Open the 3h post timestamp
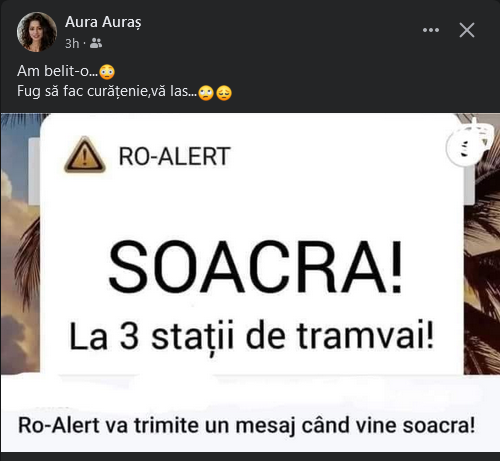Image resolution: width=500 pixels, height=461 pixels. point(72,44)
